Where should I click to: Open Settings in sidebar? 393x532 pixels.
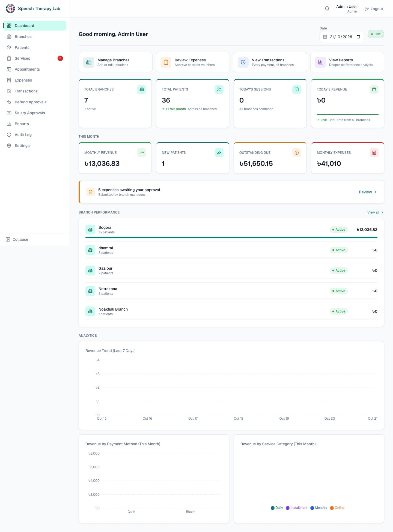[35, 146]
